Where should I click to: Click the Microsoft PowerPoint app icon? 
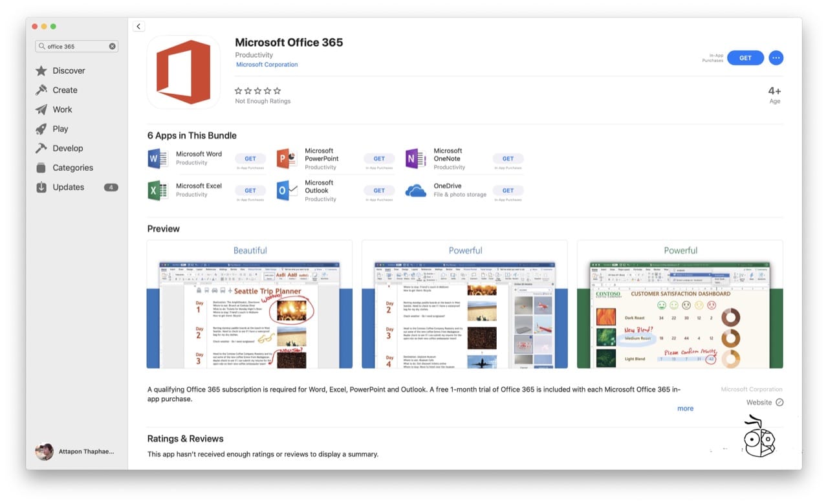(x=287, y=159)
